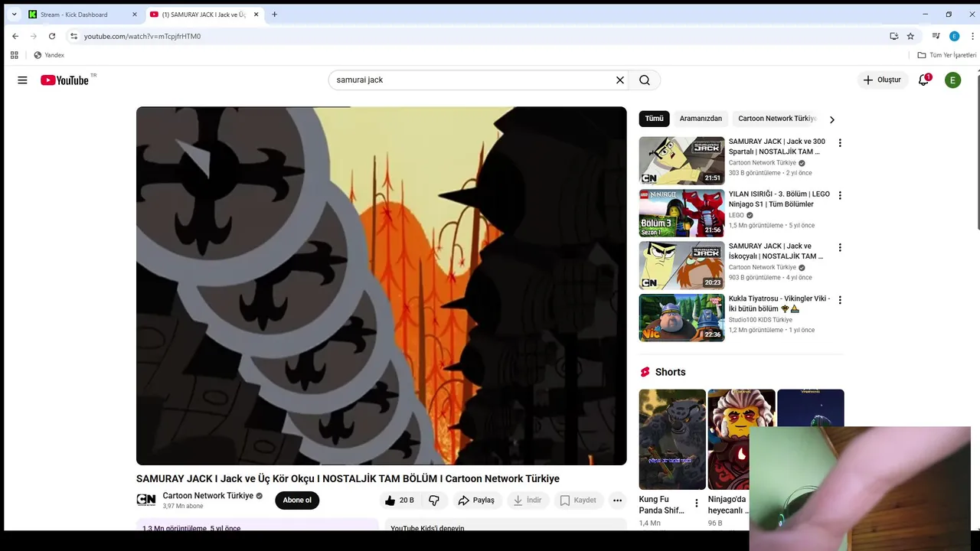Show next filter chips with arrow

pyautogui.click(x=831, y=119)
